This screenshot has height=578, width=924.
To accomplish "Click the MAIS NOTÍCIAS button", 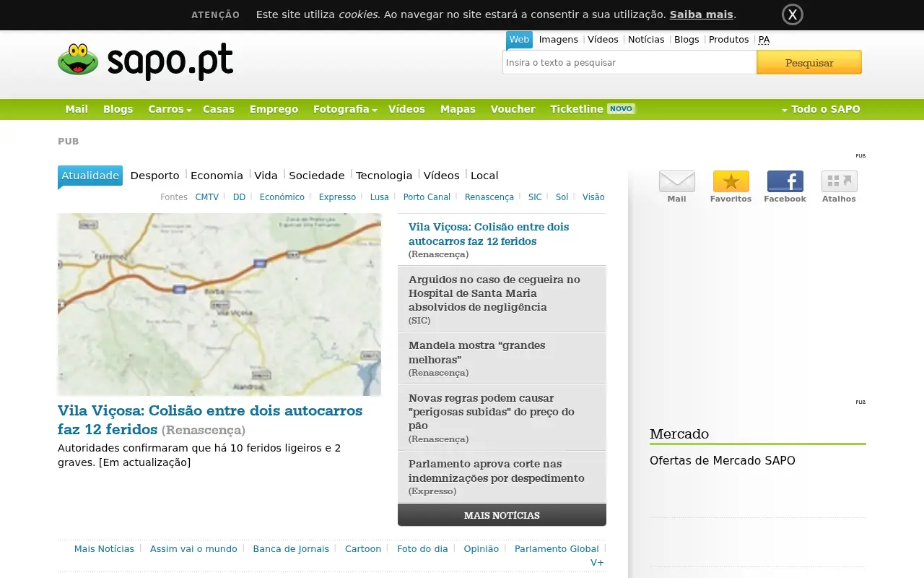I will point(502,515).
